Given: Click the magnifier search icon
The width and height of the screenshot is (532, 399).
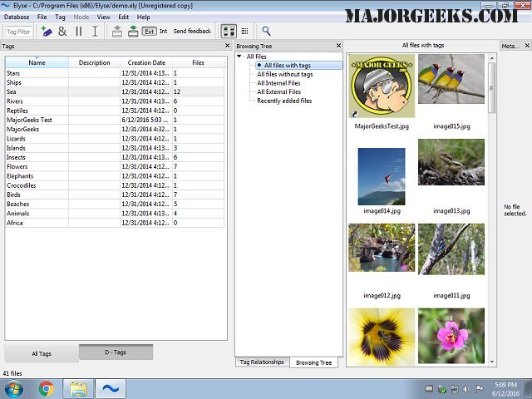Looking at the screenshot, I should pyautogui.click(x=266, y=32).
